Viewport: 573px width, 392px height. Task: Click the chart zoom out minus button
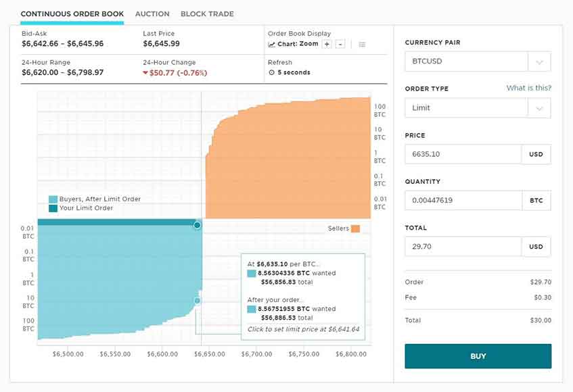(x=340, y=44)
